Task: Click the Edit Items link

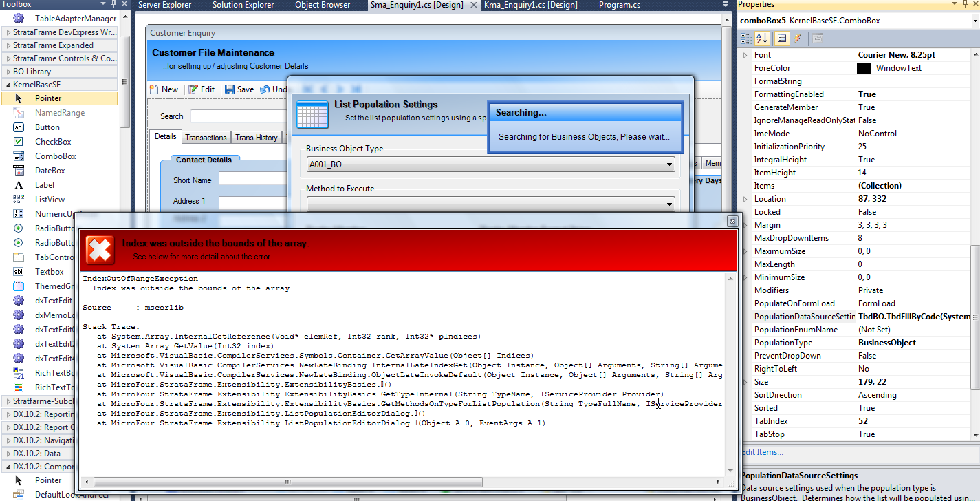Action: click(x=762, y=452)
